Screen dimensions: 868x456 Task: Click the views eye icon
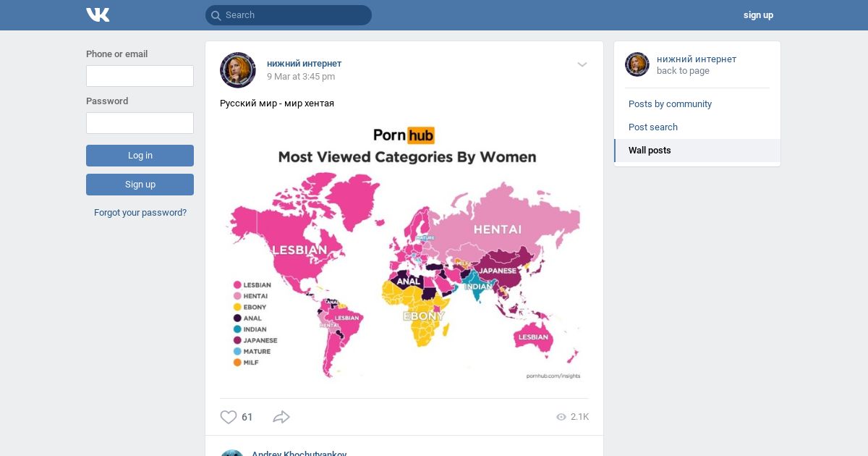point(561,417)
